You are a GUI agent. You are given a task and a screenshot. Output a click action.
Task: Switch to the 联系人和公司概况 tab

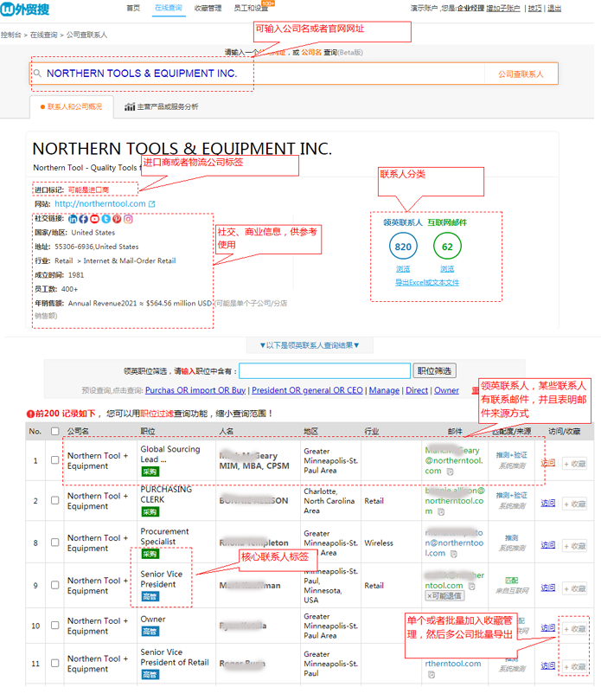[x=72, y=106]
